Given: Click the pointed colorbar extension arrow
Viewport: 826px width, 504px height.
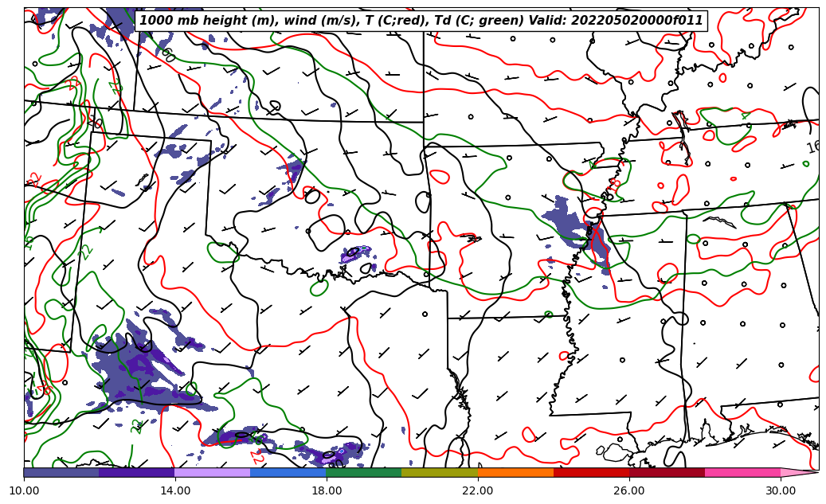Looking at the screenshot, I should [799, 472].
